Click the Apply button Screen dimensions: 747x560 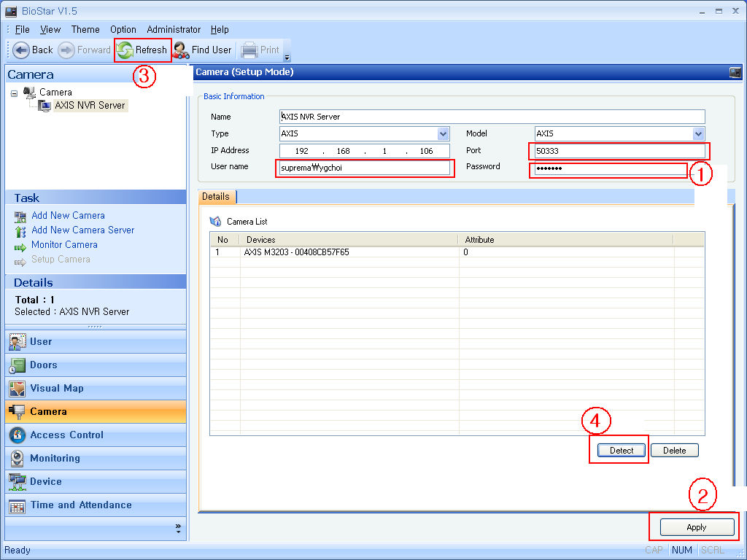(696, 527)
